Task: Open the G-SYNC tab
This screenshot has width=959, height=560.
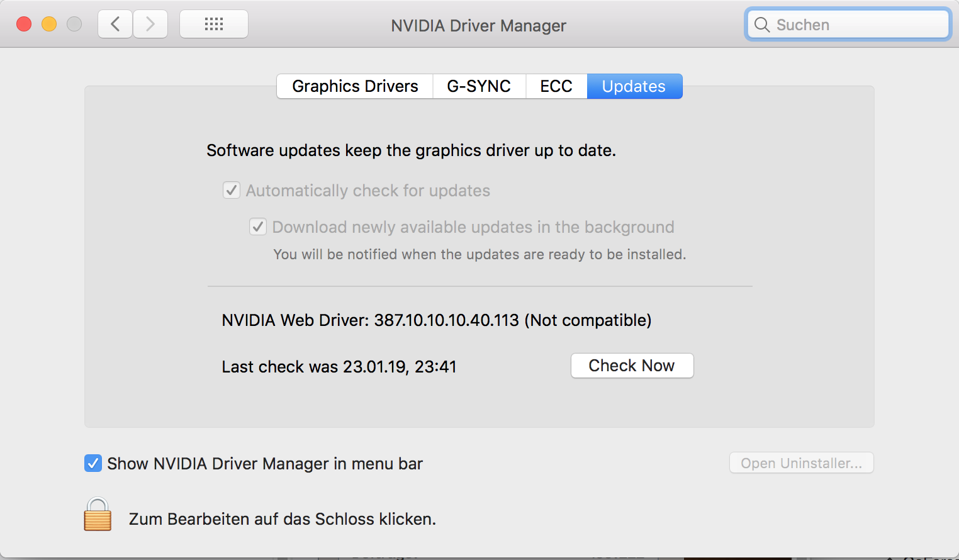Action: [x=479, y=86]
